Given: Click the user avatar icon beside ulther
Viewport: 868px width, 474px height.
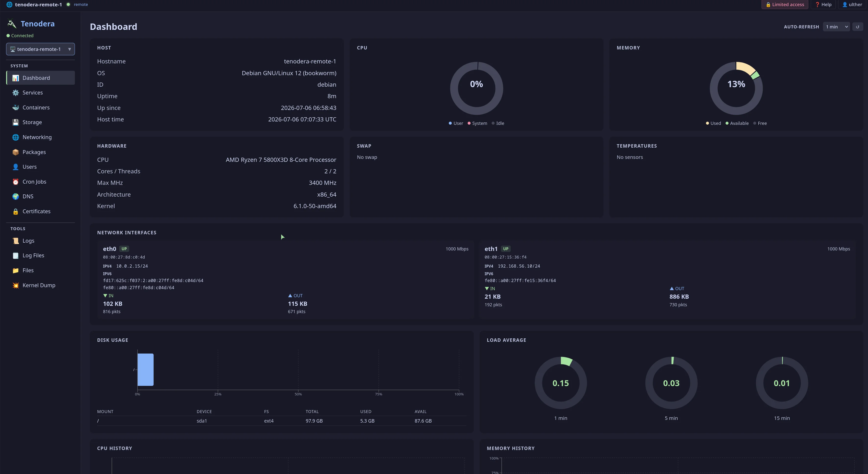Looking at the screenshot, I should 845,5.
